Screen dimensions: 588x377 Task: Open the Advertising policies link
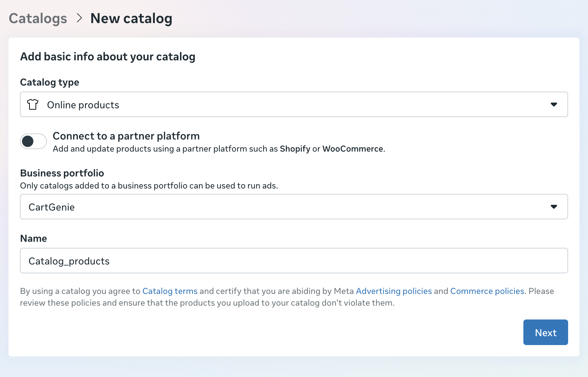pos(394,291)
